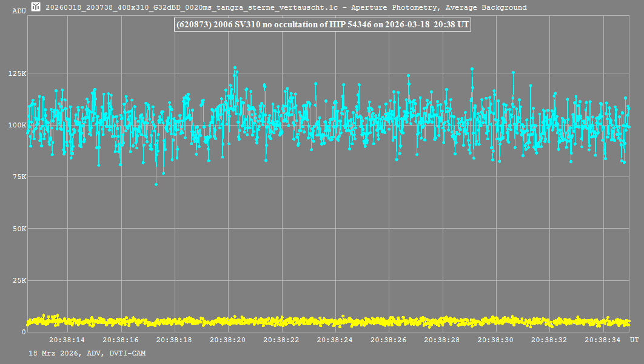Click the Tangra light curve file icon

point(36,7)
